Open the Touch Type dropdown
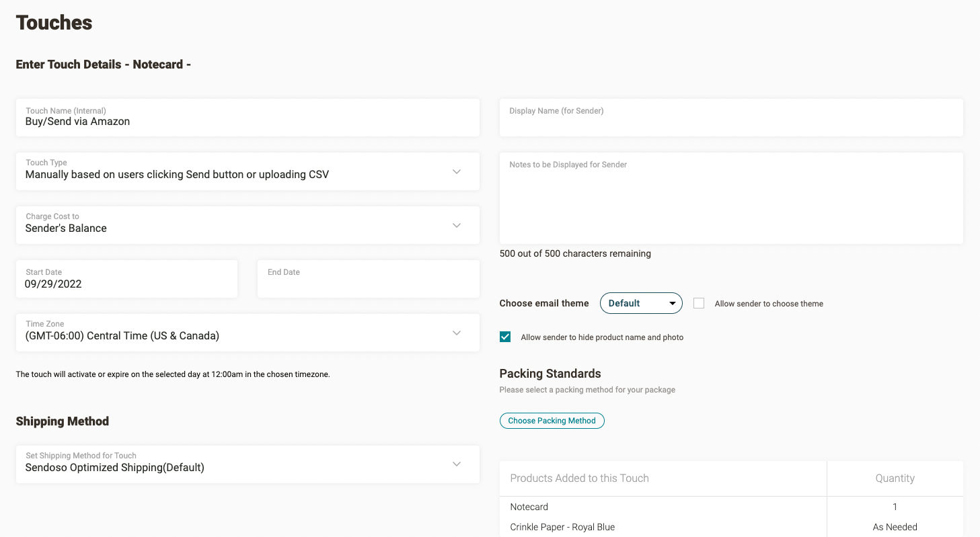This screenshot has width=980, height=537. [x=248, y=171]
